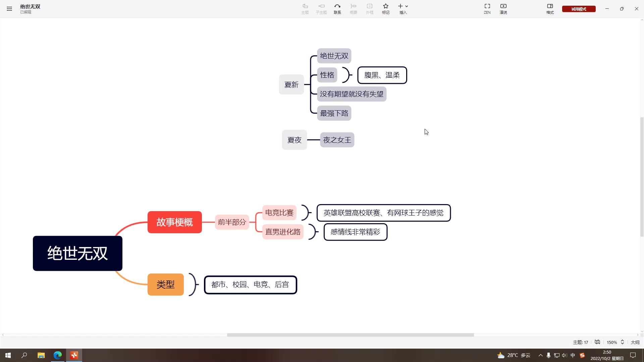Toggle the 中 input method indicator

click(x=573, y=355)
